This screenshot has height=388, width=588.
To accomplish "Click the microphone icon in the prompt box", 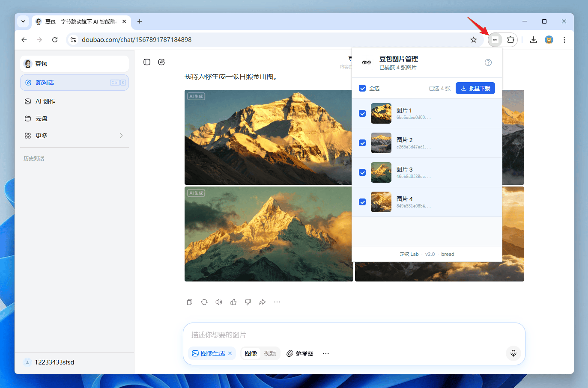I will (513, 353).
